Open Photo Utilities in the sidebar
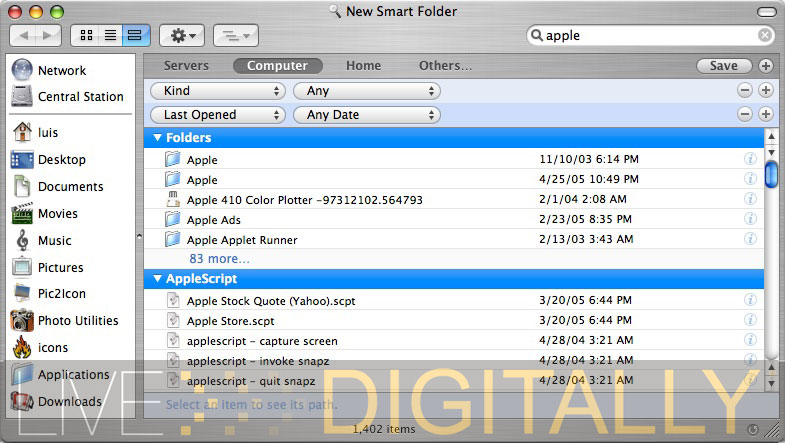Viewport: 785px width, 443px height. (22, 321)
